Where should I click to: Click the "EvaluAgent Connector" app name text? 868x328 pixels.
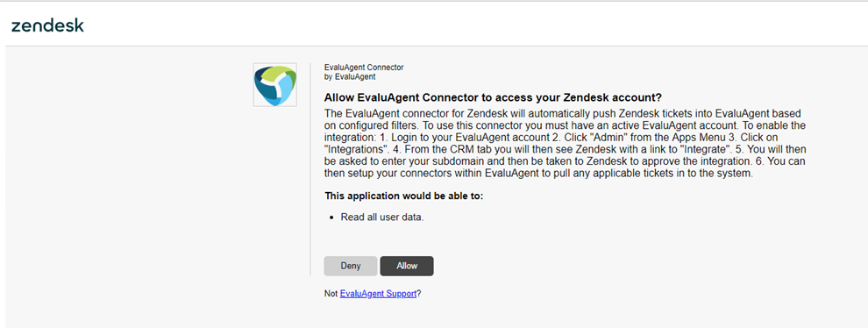364,68
